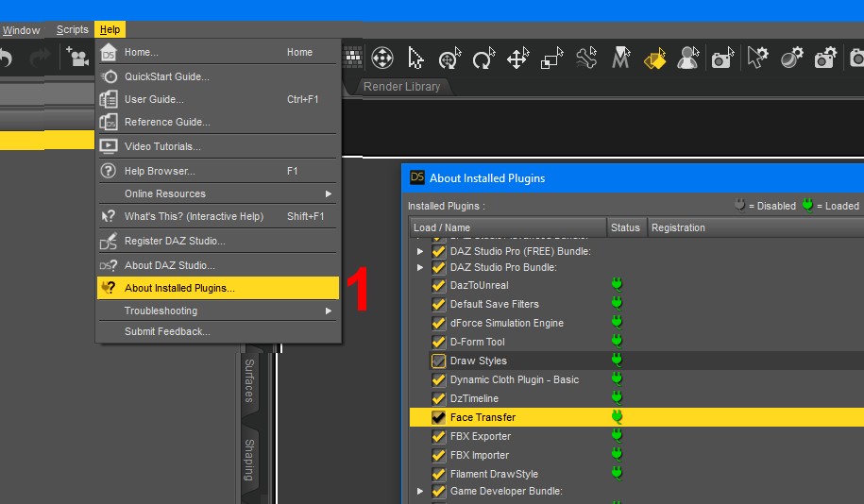Uncheck the Game Developer Bundle checkbox
This screenshot has width=864, height=504.
(x=439, y=491)
